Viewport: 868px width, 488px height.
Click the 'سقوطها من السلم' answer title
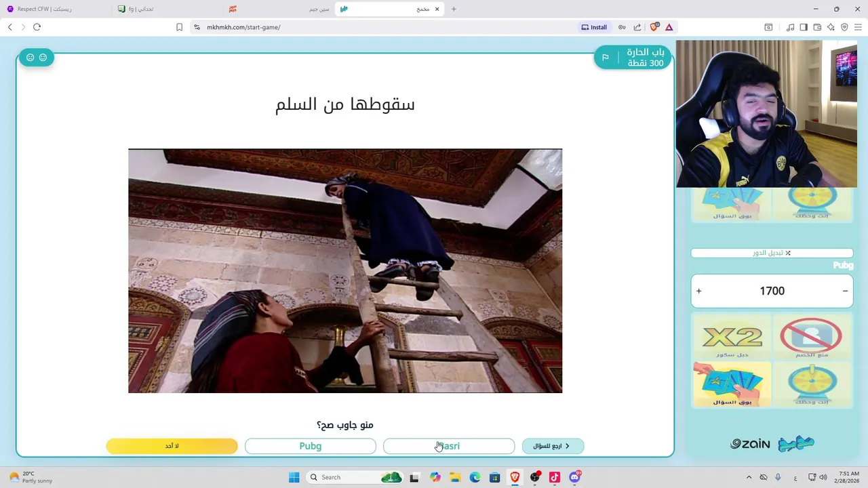pyautogui.click(x=345, y=104)
